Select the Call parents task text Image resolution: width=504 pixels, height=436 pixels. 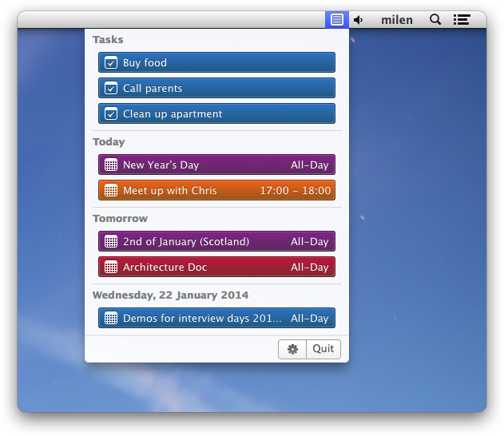click(153, 88)
